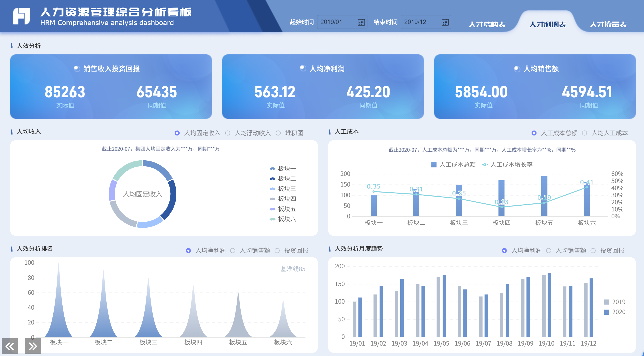
Task: Toggle the 2020 legend color swatch
Action: pyautogui.click(x=606, y=312)
